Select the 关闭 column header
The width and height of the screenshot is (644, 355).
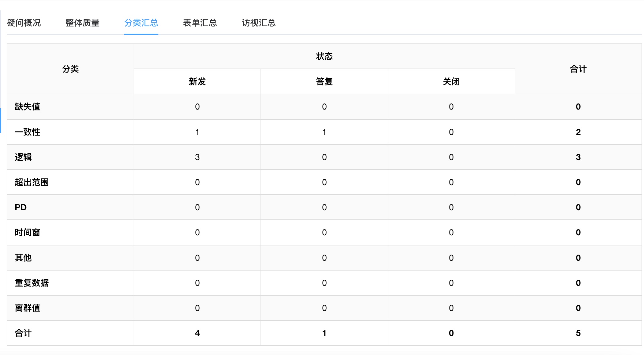click(451, 81)
